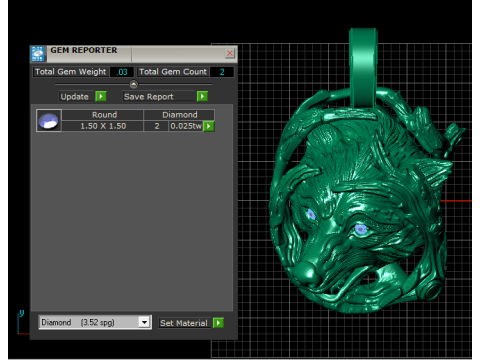This screenshot has width=480, height=360.
Task: Click the Total Gem Weight value .03
Action: [x=122, y=72]
